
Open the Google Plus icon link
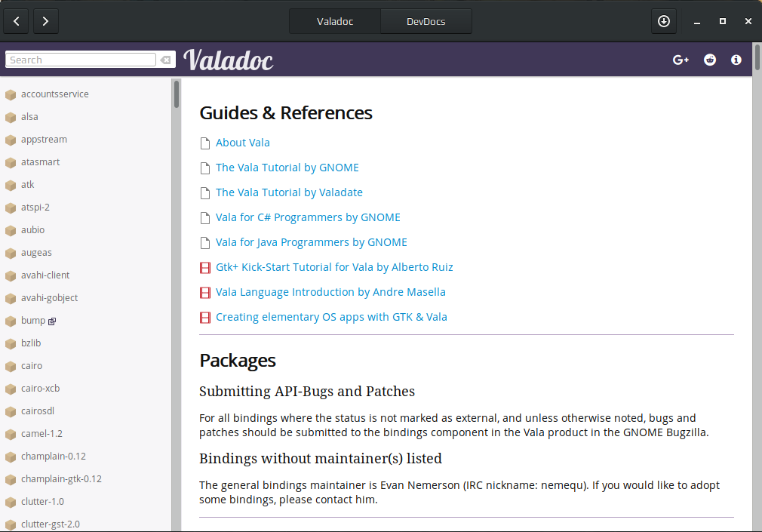coord(681,60)
